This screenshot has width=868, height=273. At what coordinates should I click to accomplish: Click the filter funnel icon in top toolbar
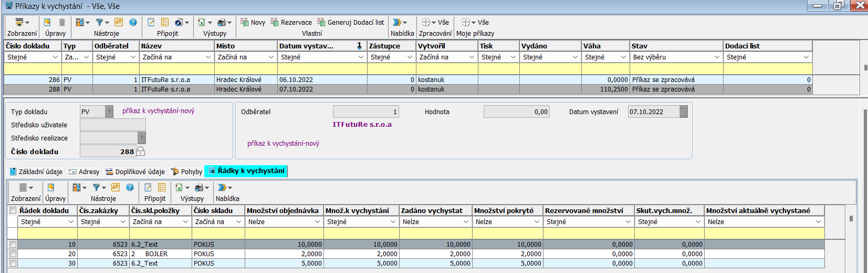tap(99, 22)
